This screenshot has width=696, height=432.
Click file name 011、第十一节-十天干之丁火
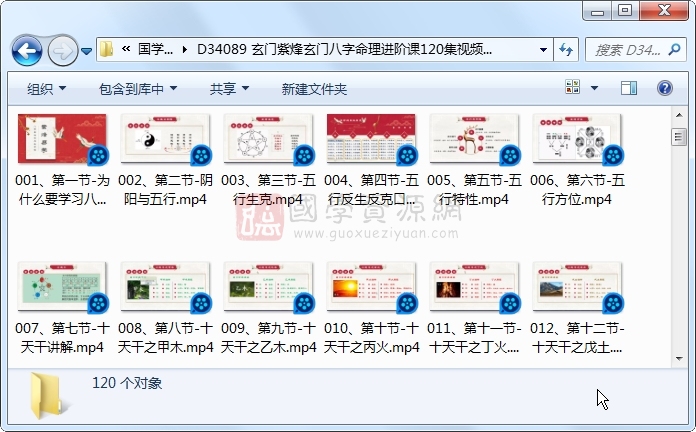coord(474,337)
